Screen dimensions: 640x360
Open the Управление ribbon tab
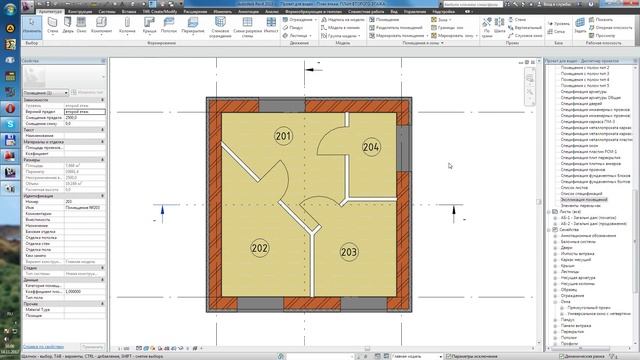(x=415, y=11)
